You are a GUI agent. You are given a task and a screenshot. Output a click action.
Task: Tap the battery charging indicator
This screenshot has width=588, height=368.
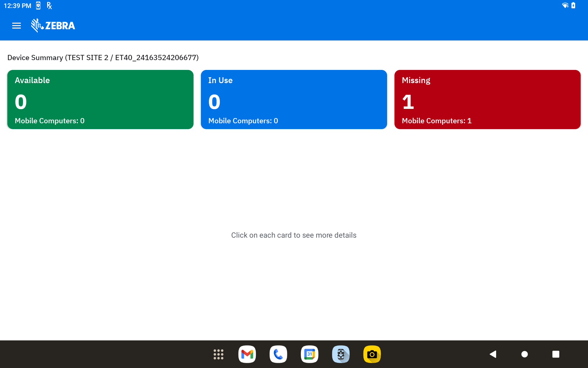pos(573,6)
